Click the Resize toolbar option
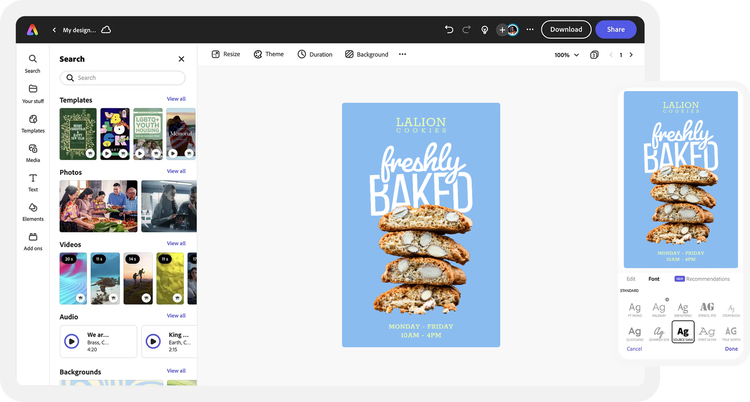 point(226,54)
